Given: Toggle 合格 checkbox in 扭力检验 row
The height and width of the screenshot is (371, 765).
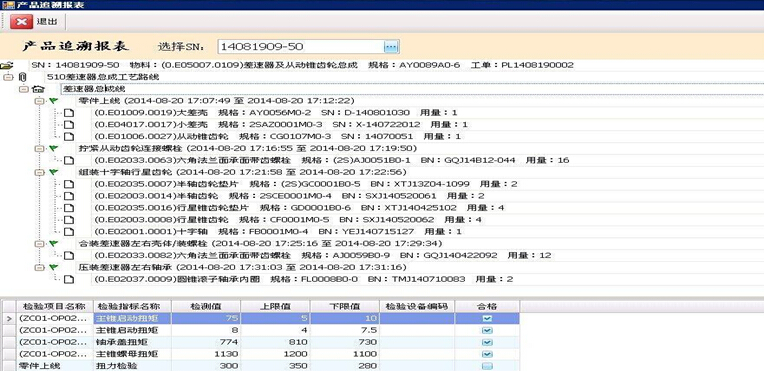Looking at the screenshot, I should [486, 366].
